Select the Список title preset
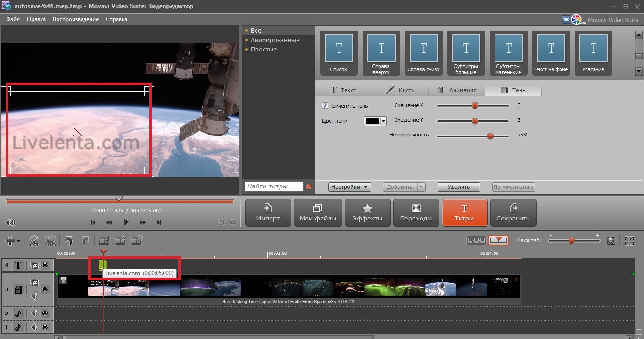The width and height of the screenshot is (644, 339). (339, 53)
